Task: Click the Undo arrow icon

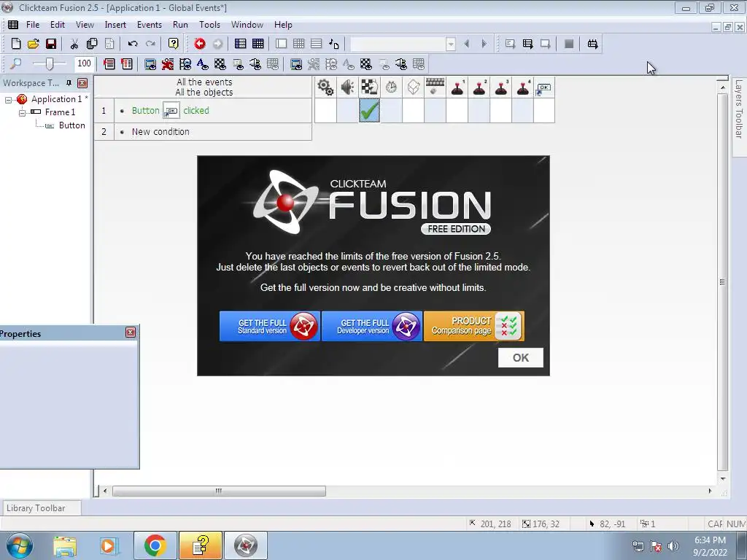Action: point(133,44)
